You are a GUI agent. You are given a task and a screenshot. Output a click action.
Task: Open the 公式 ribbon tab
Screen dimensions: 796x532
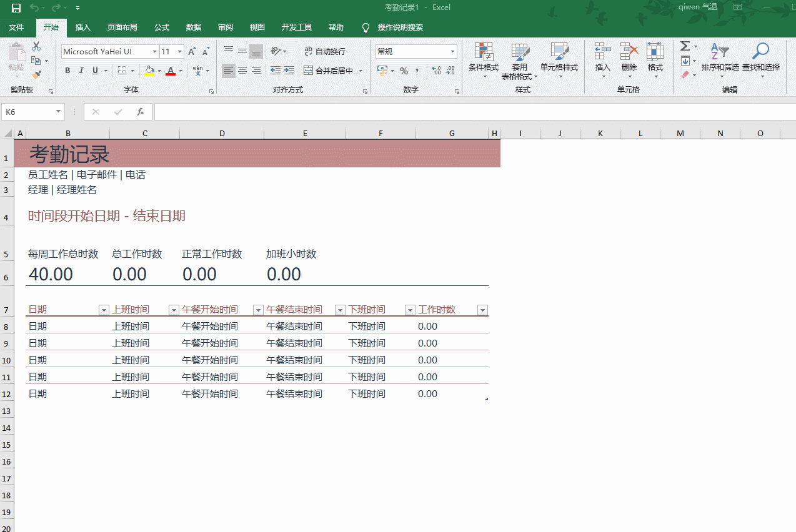pos(161,27)
